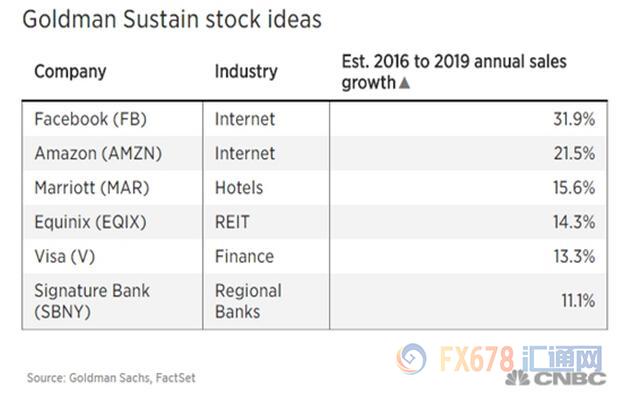Click the Visa (V) company name
The height and width of the screenshot is (395, 620).
[65, 256]
